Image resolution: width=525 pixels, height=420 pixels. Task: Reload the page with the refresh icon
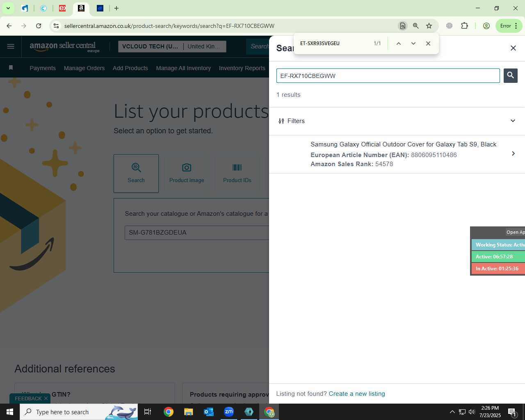click(39, 26)
